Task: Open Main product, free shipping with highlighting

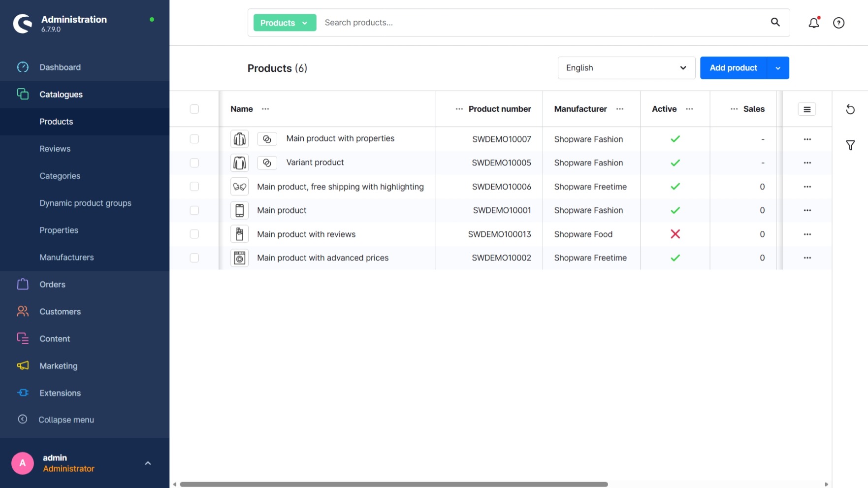Action: [340, 187]
